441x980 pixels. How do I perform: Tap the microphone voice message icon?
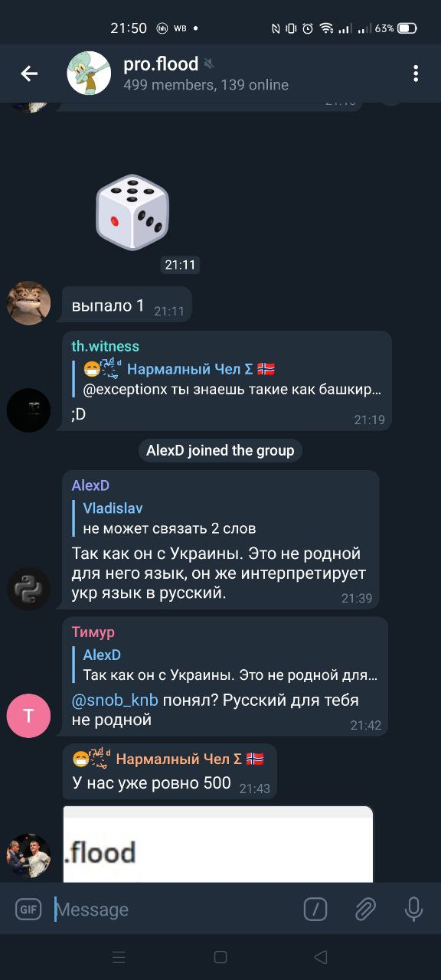point(413,910)
